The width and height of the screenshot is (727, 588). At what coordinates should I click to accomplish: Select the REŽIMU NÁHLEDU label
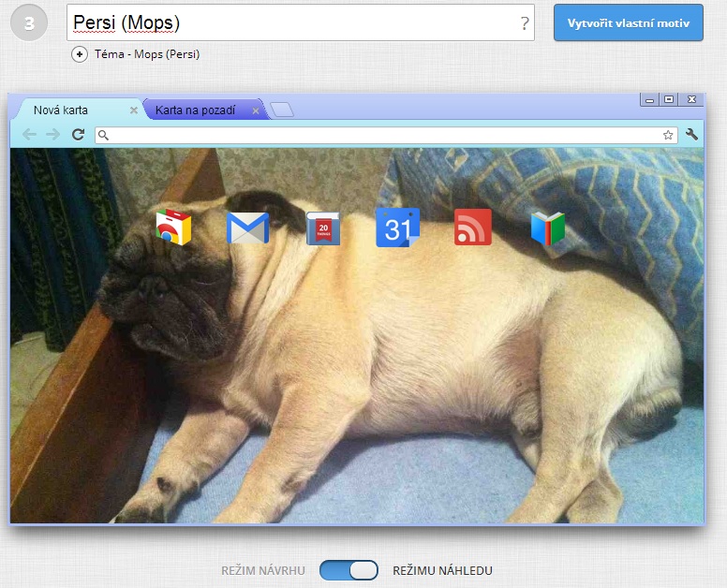click(442, 570)
